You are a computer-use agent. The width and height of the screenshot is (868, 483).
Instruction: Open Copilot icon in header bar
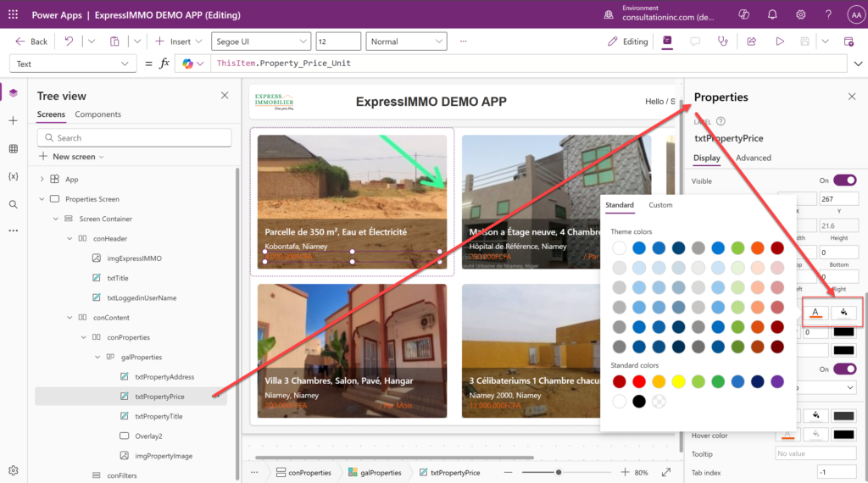pyautogui.click(x=744, y=15)
